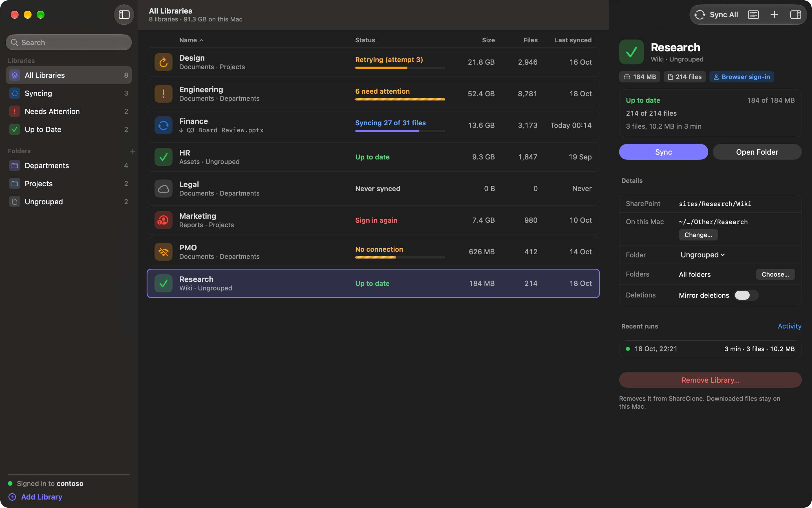Image resolution: width=812 pixels, height=508 pixels.
Task: Focus the Search field
Action: (69, 42)
